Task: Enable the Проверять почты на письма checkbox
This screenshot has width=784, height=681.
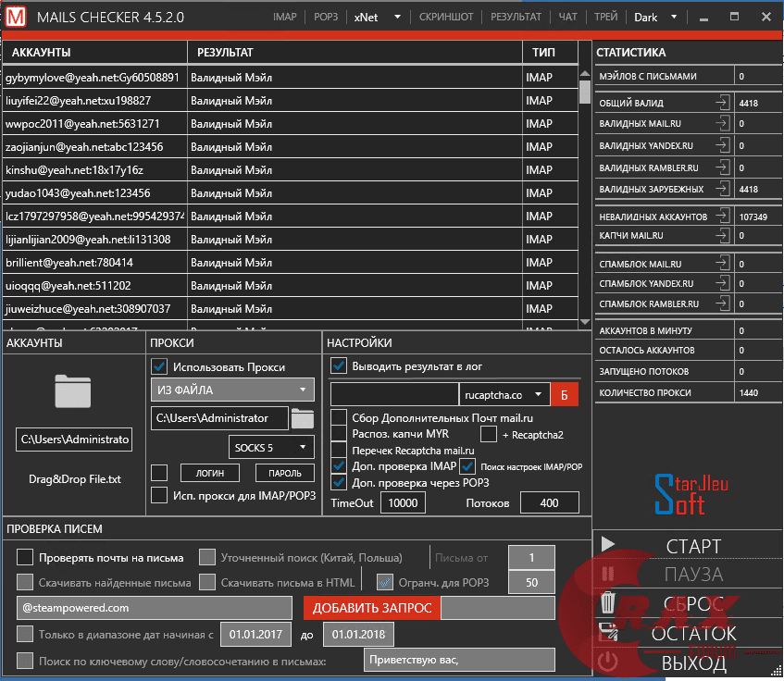Action: [25, 556]
